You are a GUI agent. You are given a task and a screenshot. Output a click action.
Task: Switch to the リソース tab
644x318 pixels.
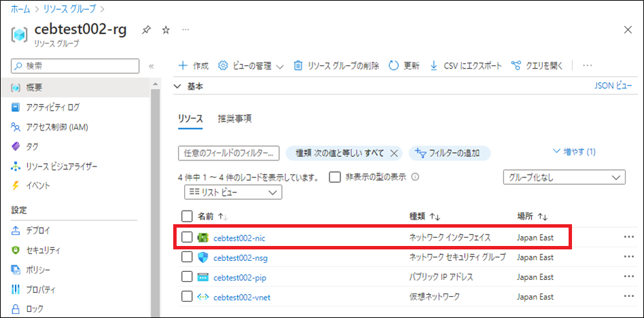click(190, 119)
